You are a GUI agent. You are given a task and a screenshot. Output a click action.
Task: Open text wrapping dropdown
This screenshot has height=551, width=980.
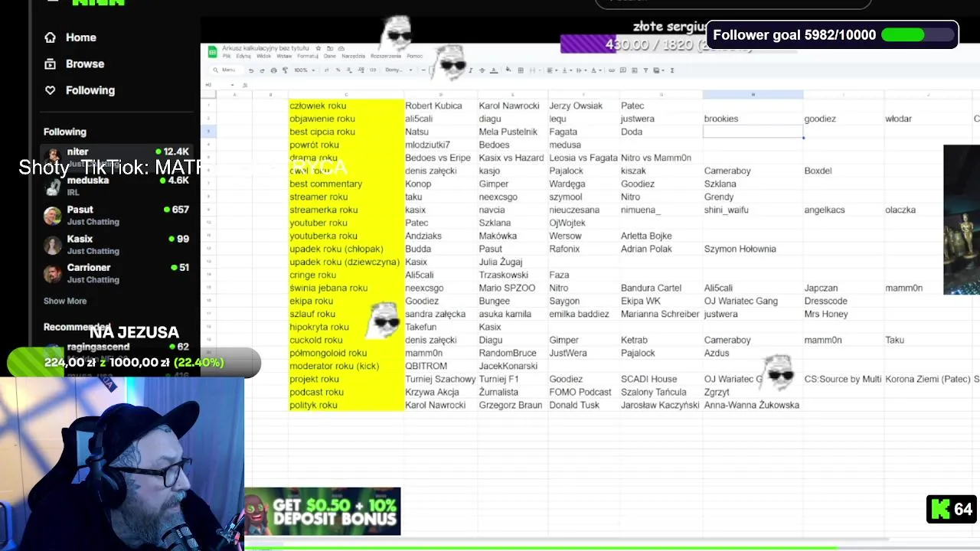(581, 70)
